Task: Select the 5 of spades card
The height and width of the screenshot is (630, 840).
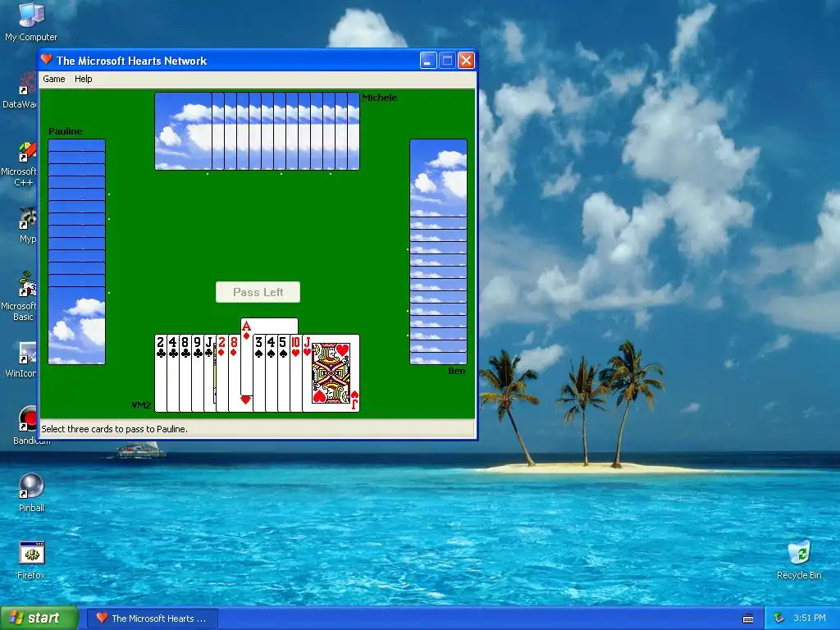Action: pos(283,373)
